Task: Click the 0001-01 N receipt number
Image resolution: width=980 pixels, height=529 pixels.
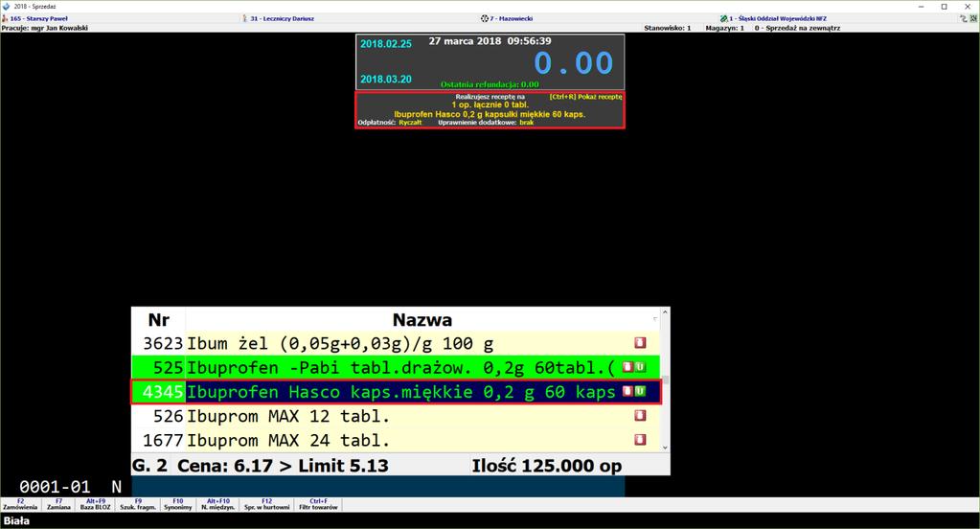Action: coord(71,487)
